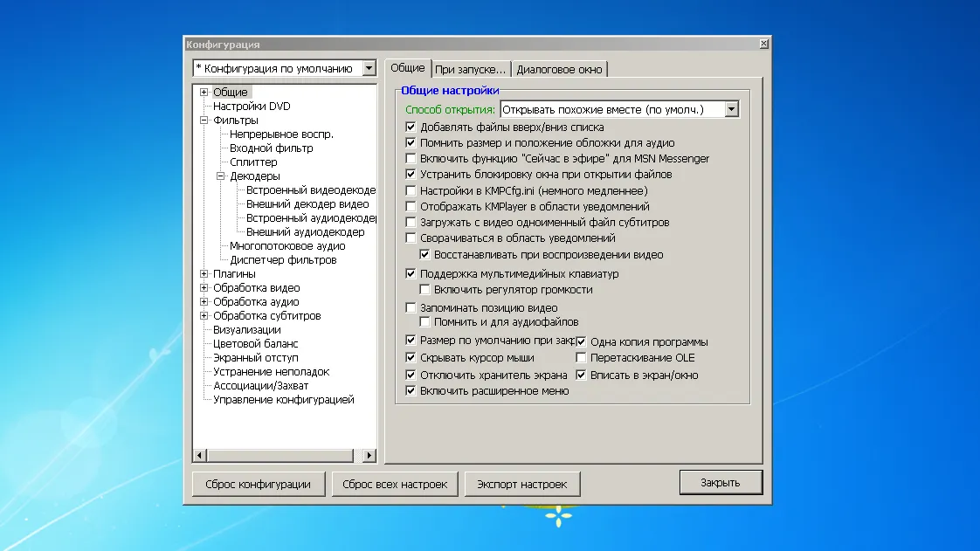Collapse the Декодеры tree branch
This screenshot has height=551, width=980.
tap(221, 176)
